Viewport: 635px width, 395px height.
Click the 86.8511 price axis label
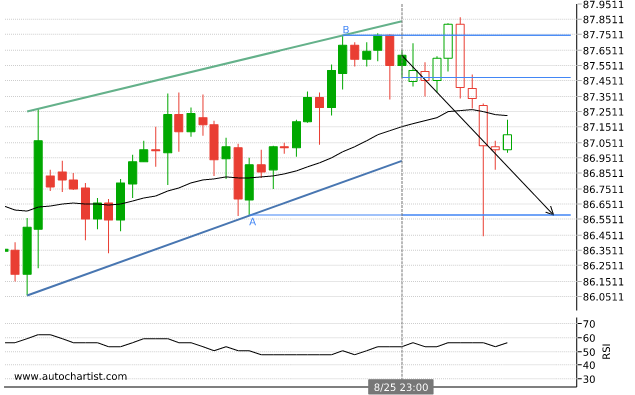tap(603, 174)
